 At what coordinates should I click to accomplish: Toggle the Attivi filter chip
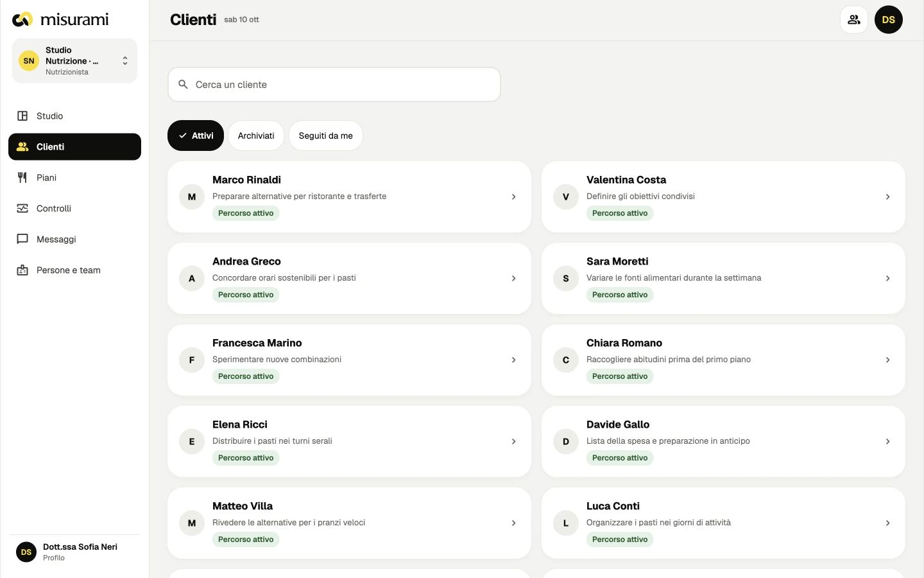(x=196, y=136)
